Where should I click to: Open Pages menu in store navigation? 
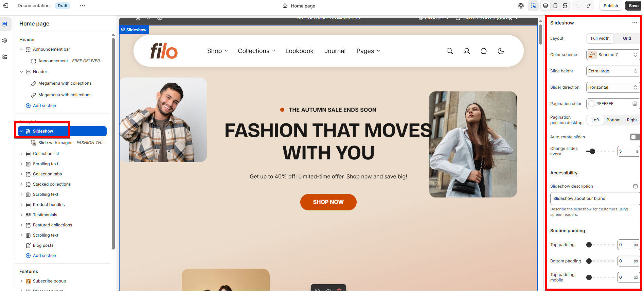tap(368, 51)
